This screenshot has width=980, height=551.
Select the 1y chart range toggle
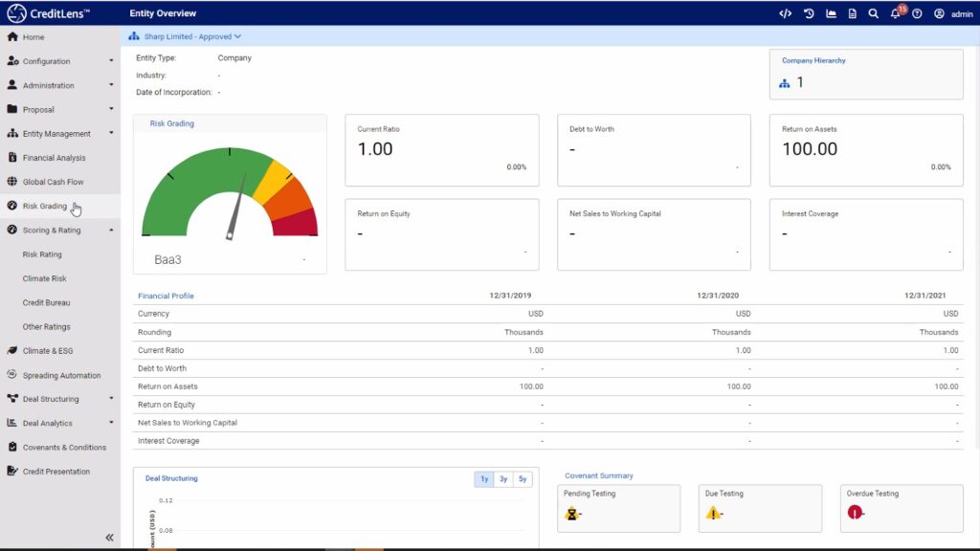coord(484,479)
